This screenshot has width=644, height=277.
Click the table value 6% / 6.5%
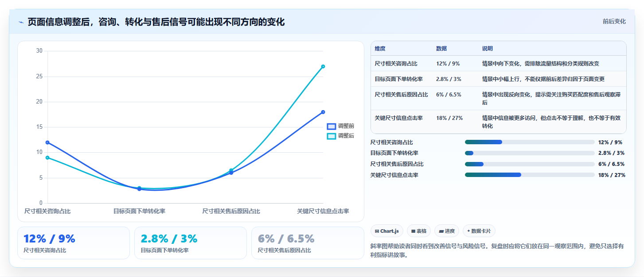click(449, 95)
